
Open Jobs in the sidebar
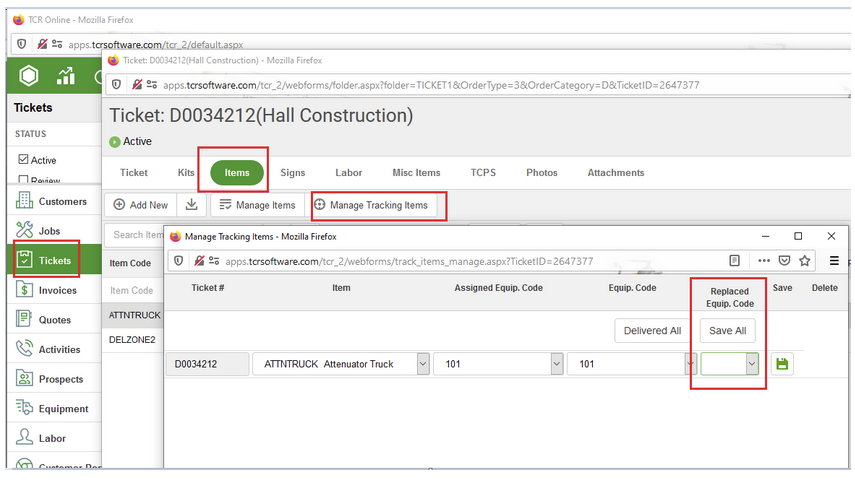click(54, 231)
